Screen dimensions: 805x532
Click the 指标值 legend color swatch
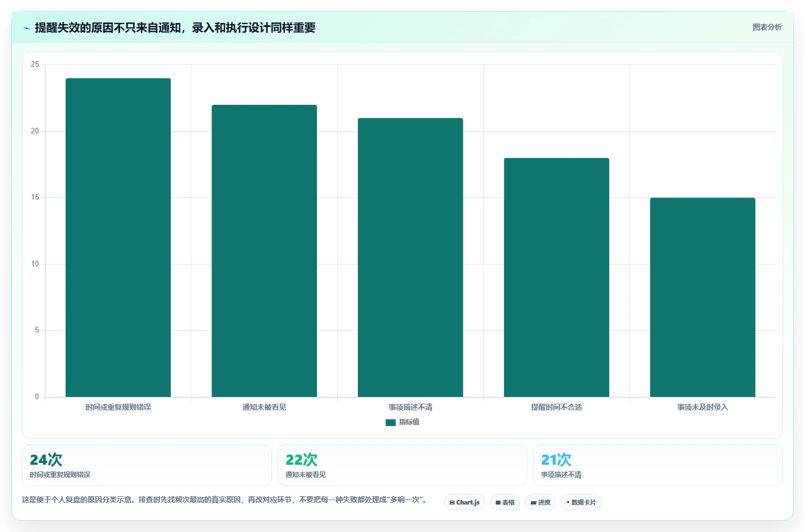pyautogui.click(x=390, y=423)
